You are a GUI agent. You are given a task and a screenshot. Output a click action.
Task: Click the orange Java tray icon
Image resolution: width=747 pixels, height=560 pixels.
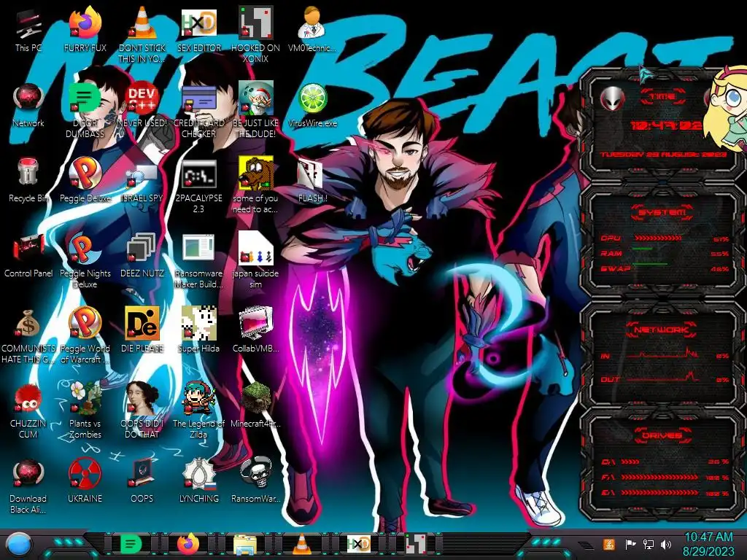608,544
